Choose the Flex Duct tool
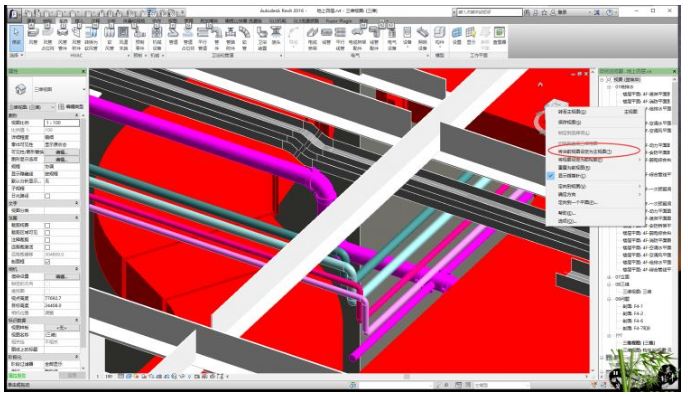The image size is (688, 397). pyautogui.click(x=109, y=38)
